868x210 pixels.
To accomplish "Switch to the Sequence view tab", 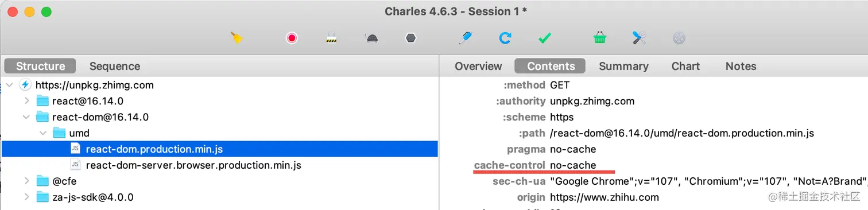I will (115, 66).
